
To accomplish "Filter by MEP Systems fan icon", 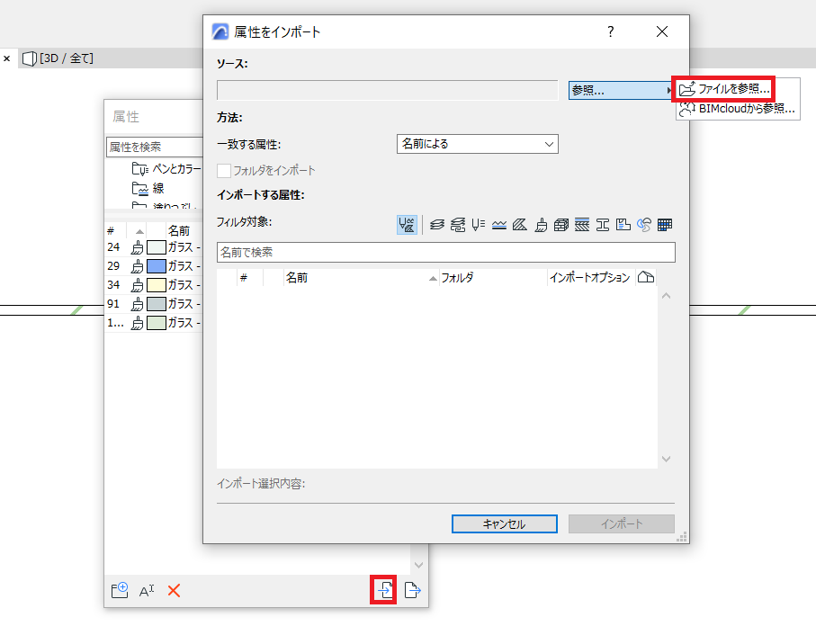I will click(x=644, y=225).
